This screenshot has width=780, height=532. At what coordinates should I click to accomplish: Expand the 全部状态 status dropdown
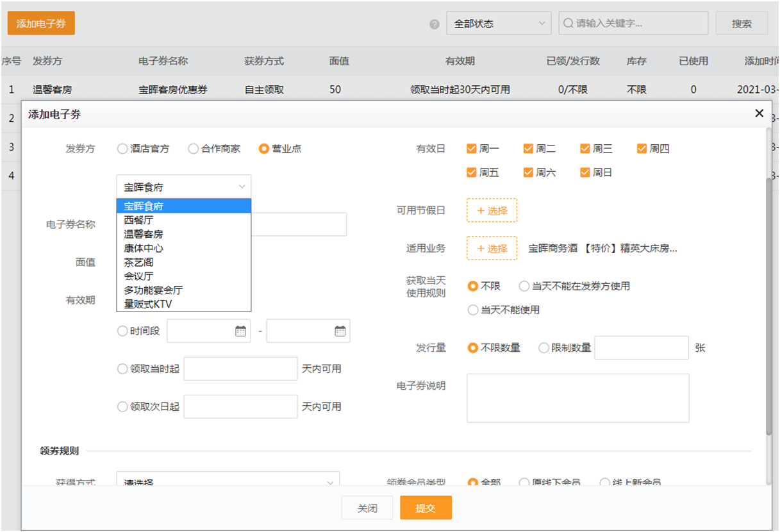click(498, 24)
